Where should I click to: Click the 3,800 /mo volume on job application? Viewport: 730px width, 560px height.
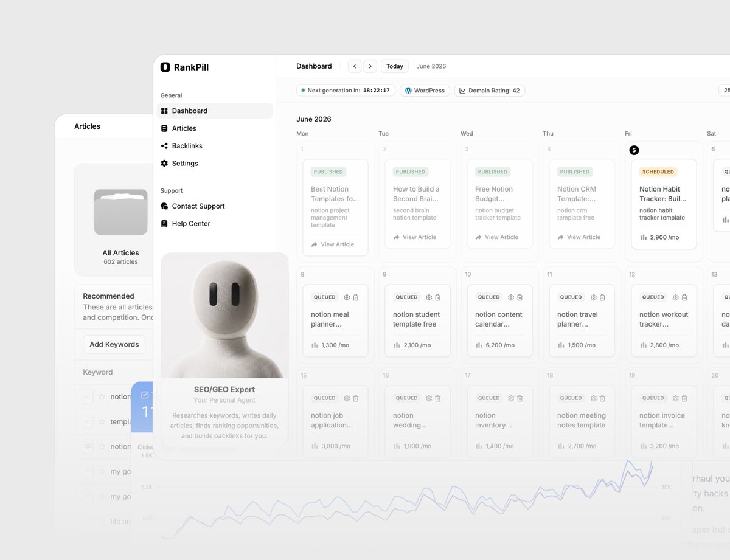330,446
